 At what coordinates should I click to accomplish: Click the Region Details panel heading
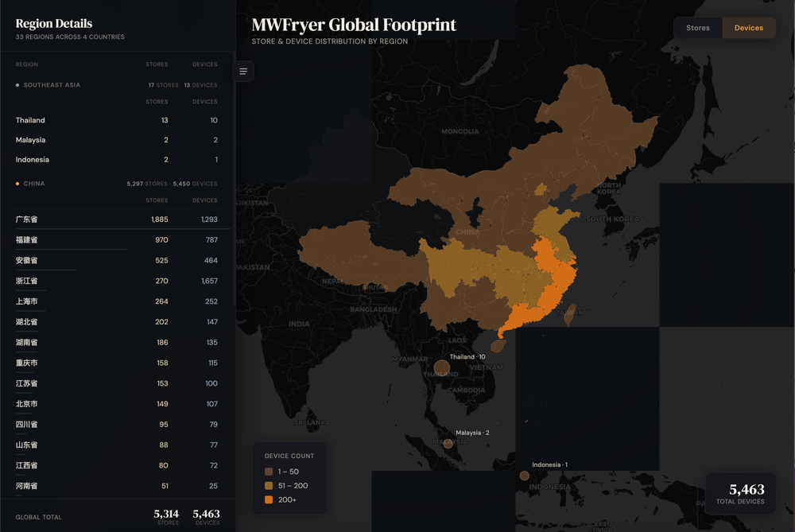[54, 23]
